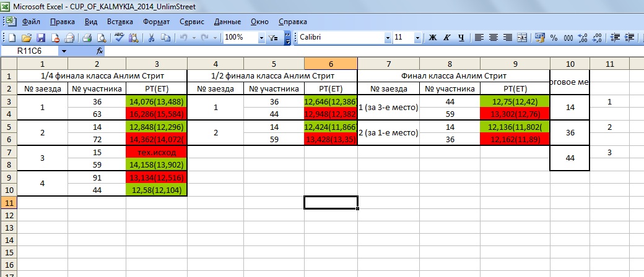Run spelling check with ABC icon

click(x=120, y=38)
